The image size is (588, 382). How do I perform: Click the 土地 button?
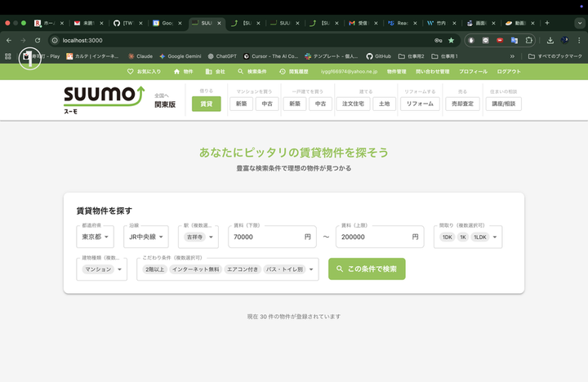click(x=385, y=104)
